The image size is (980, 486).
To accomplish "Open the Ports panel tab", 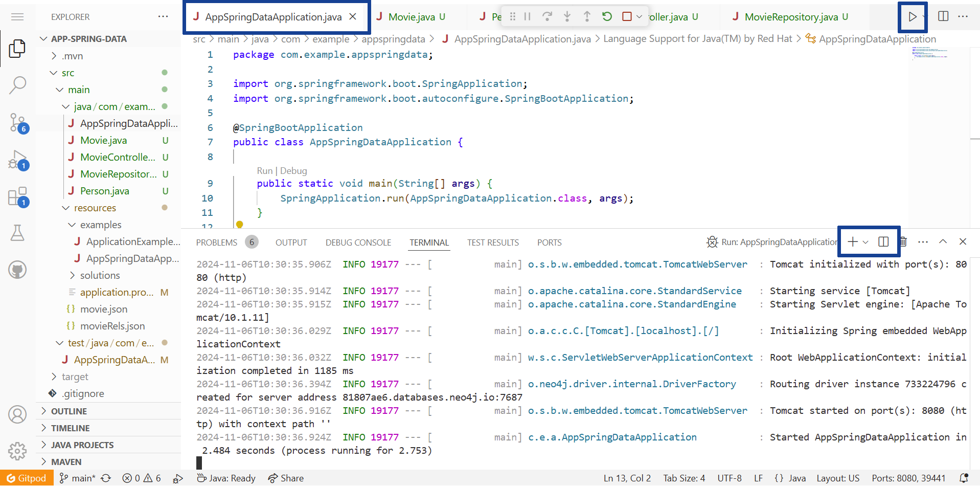I will pyautogui.click(x=550, y=242).
